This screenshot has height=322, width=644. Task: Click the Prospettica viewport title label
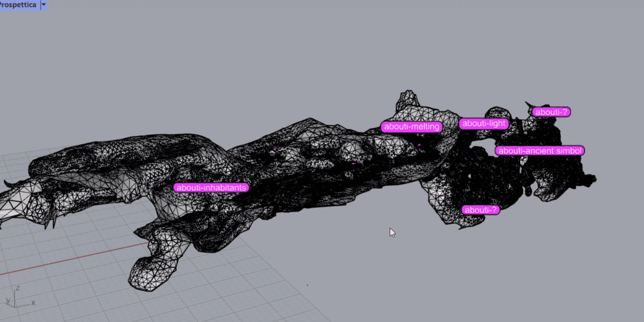coord(18,5)
